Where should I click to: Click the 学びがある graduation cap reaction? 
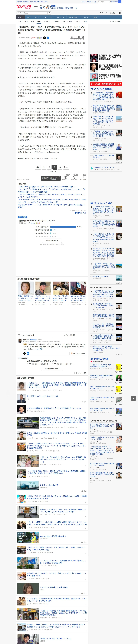(66, 177)
